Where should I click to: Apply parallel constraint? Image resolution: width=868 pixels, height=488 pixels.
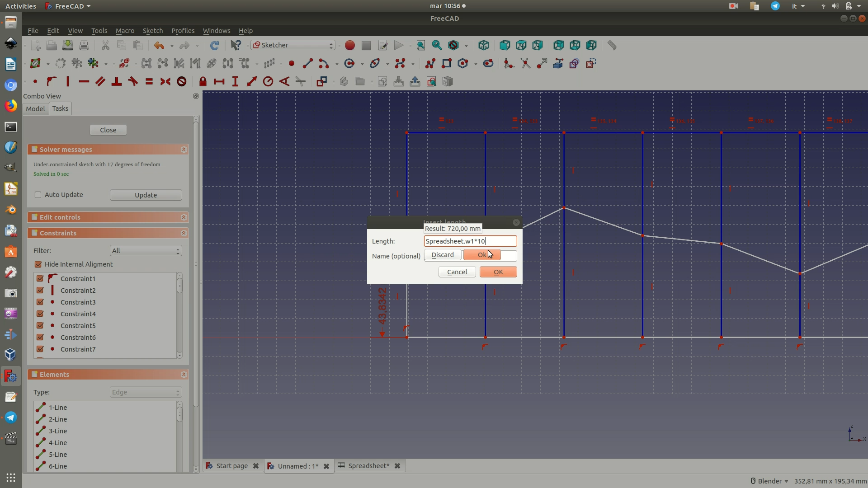100,82
